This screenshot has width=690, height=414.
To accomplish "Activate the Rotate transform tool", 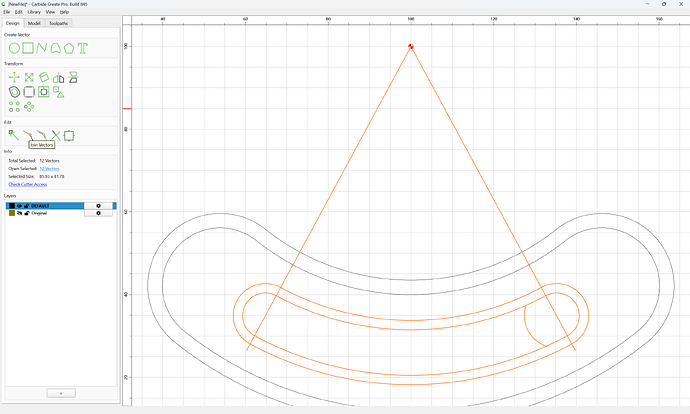I will [x=44, y=77].
